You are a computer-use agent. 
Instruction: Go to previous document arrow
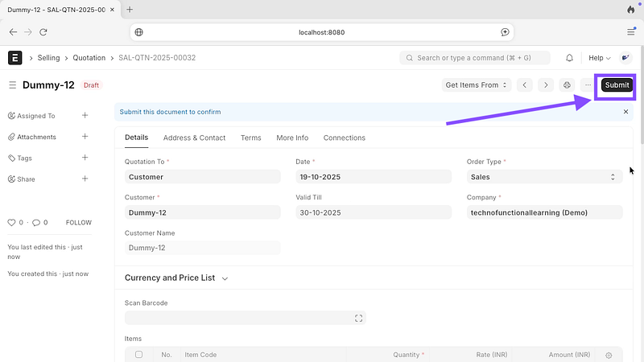[525, 85]
